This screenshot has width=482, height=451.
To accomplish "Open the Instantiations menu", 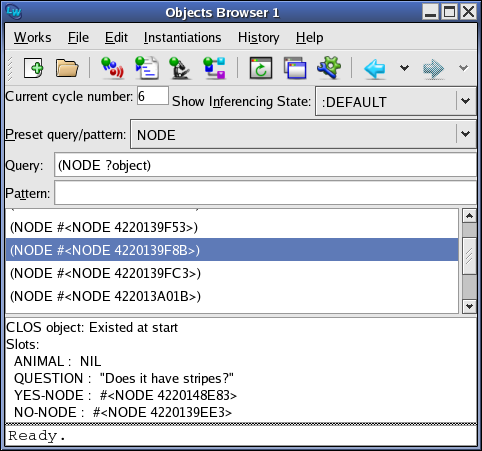I will pyautogui.click(x=182, y=37).
